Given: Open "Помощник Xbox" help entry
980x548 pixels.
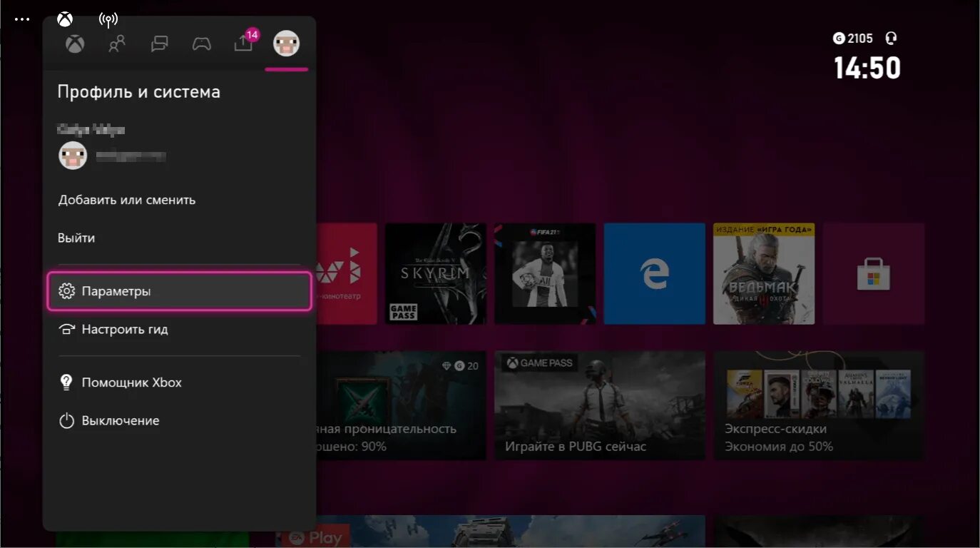Looking at the screenshot, I should point(180,382).
